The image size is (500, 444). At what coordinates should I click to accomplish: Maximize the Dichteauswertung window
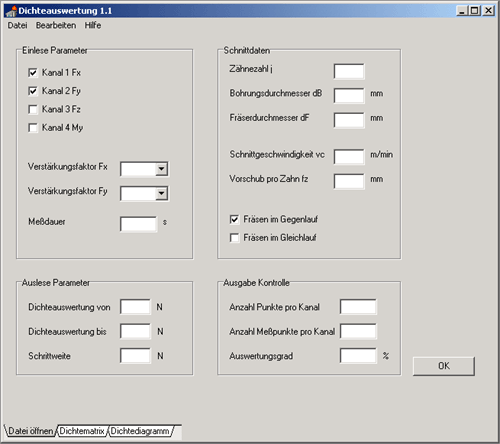click(475, 11)
